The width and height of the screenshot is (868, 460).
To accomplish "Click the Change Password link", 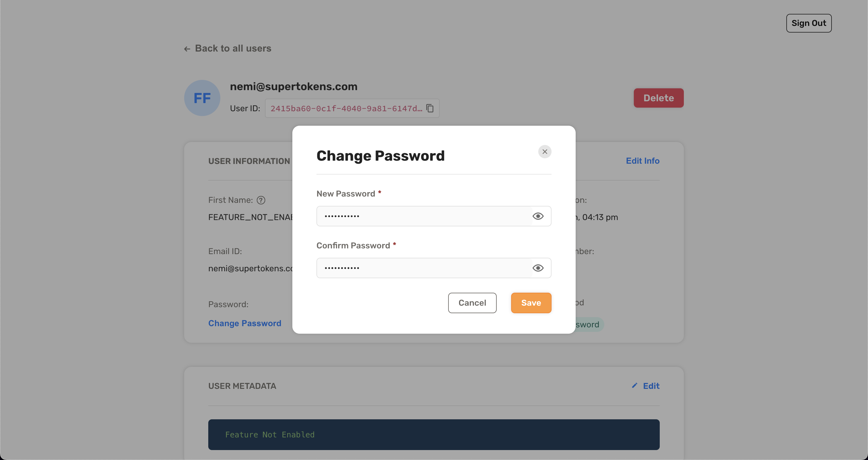I will pyautogui.click(x=245, y=323).
